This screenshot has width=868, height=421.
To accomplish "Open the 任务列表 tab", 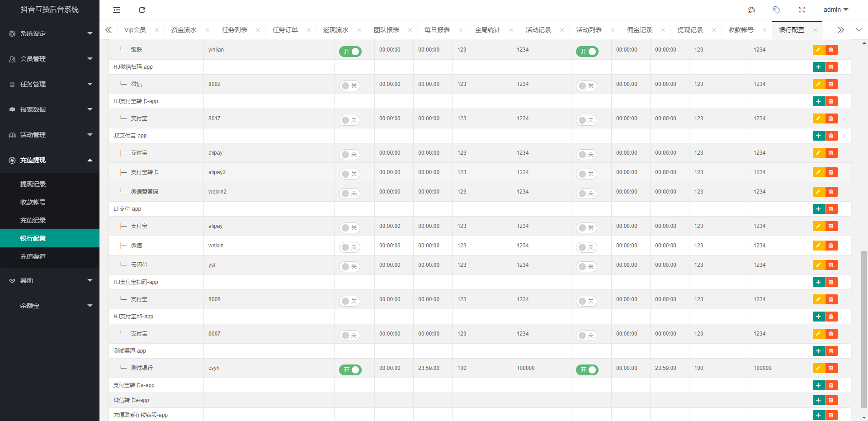I will coord(235,30).
